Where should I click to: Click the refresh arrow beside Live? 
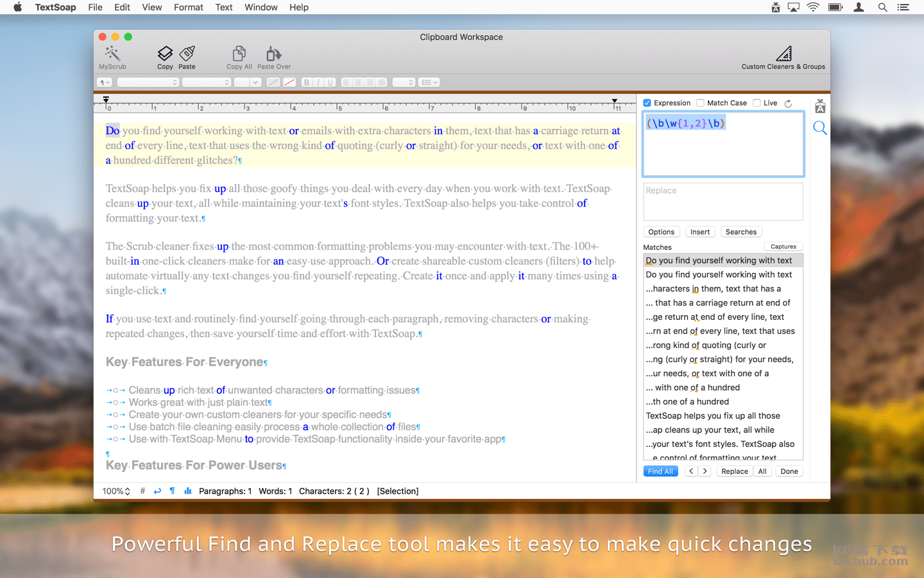tap(788, 103)
